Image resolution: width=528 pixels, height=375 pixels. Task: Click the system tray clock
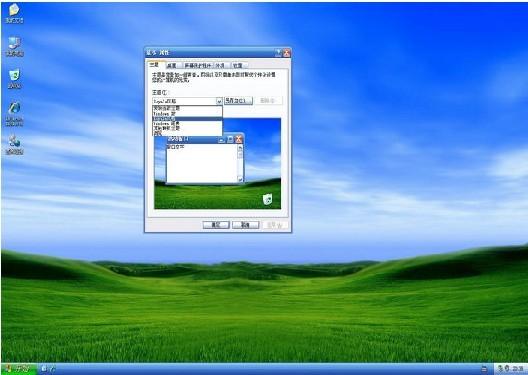(x=518, y=369)
